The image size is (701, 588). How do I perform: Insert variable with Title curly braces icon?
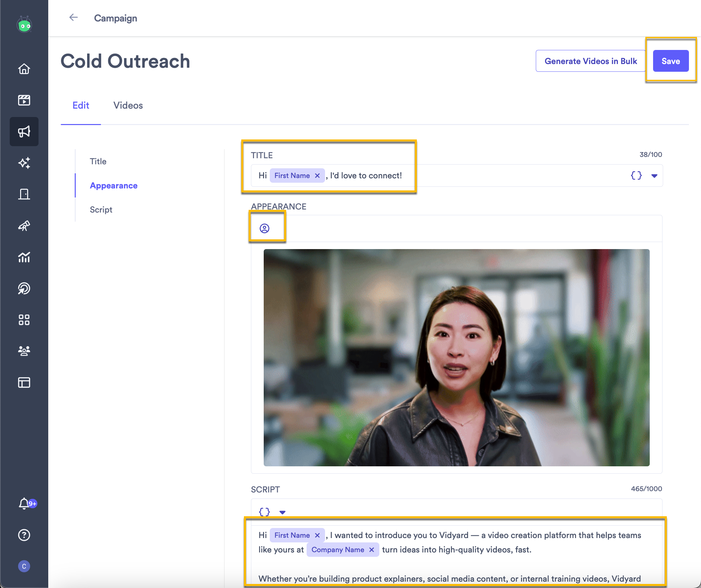coord(636,175)
